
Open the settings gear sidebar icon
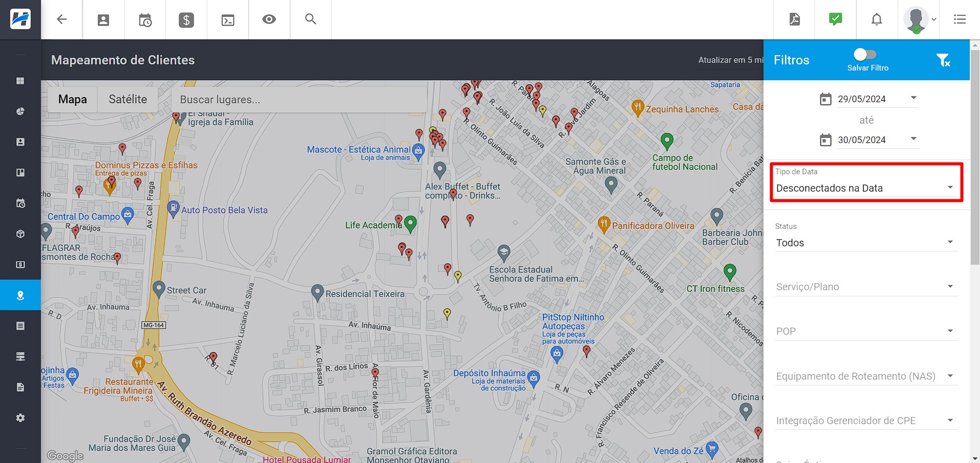click(20, 418)
